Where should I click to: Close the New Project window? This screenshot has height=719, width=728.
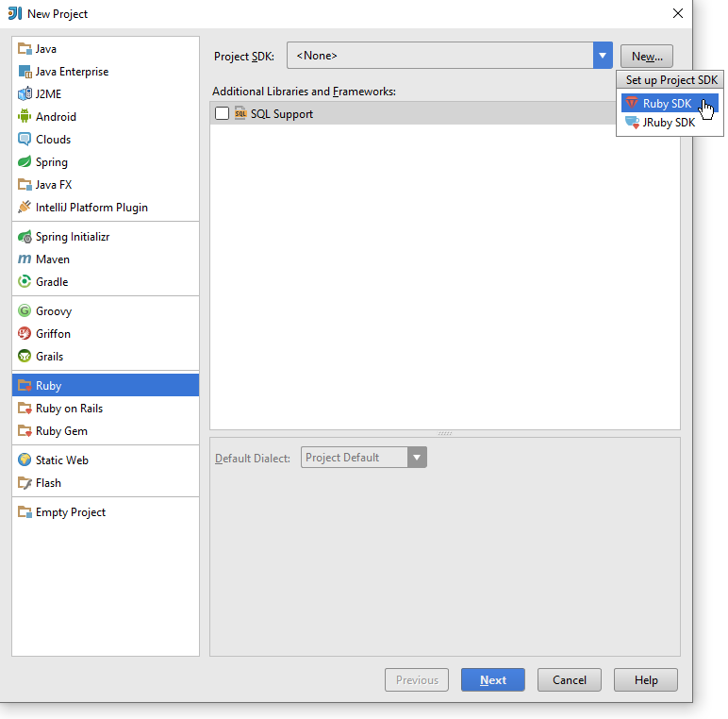[x=678, y=13]
